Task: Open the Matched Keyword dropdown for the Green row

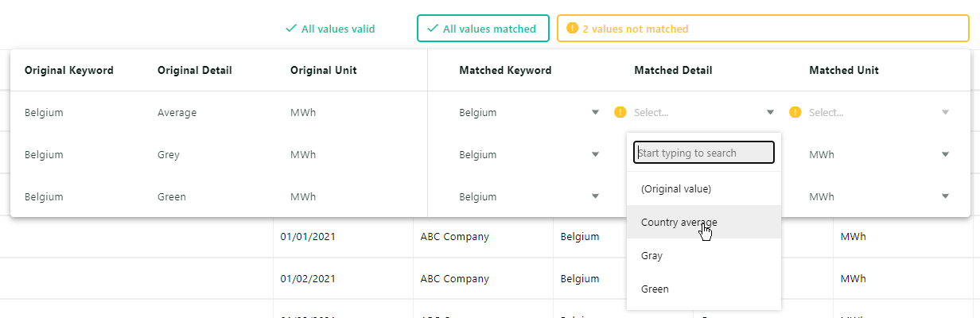Action: (x=595, y=196)
